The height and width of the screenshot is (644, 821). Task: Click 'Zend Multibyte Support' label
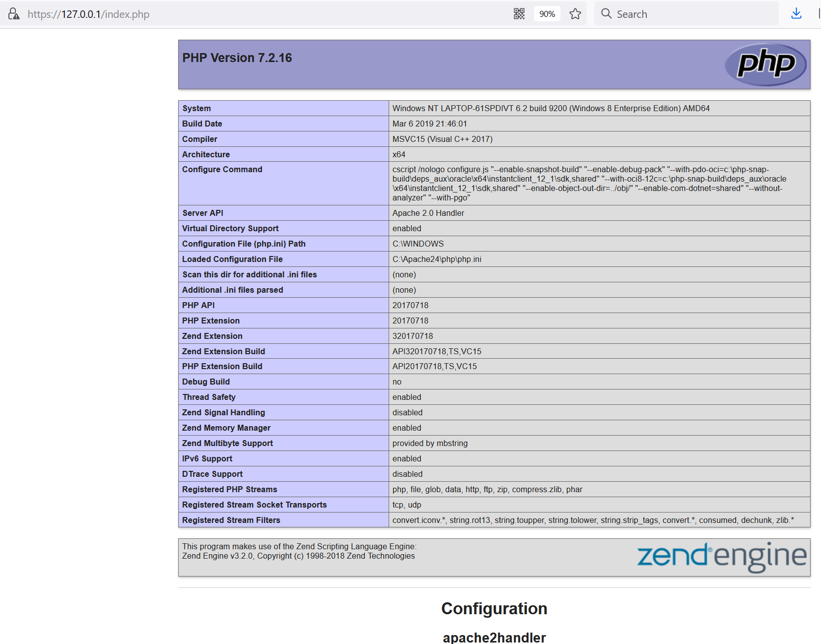pos(228,443)
